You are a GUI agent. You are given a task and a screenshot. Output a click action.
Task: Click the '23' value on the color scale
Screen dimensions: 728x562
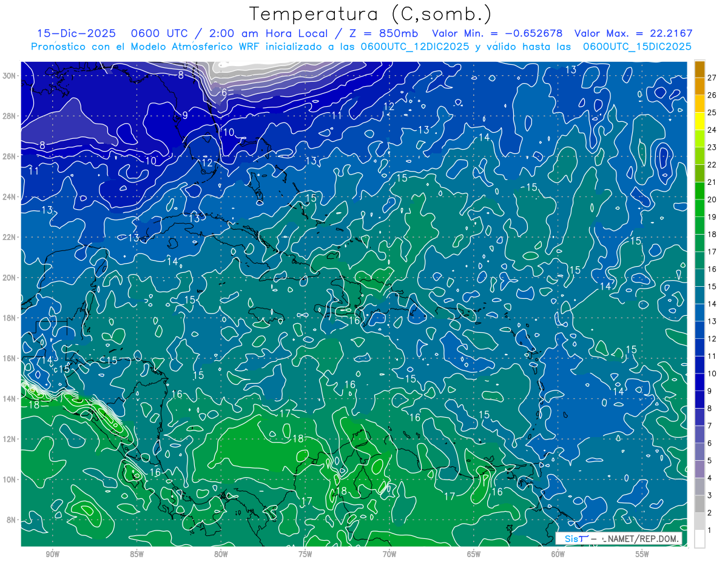[x=712, y=147]
